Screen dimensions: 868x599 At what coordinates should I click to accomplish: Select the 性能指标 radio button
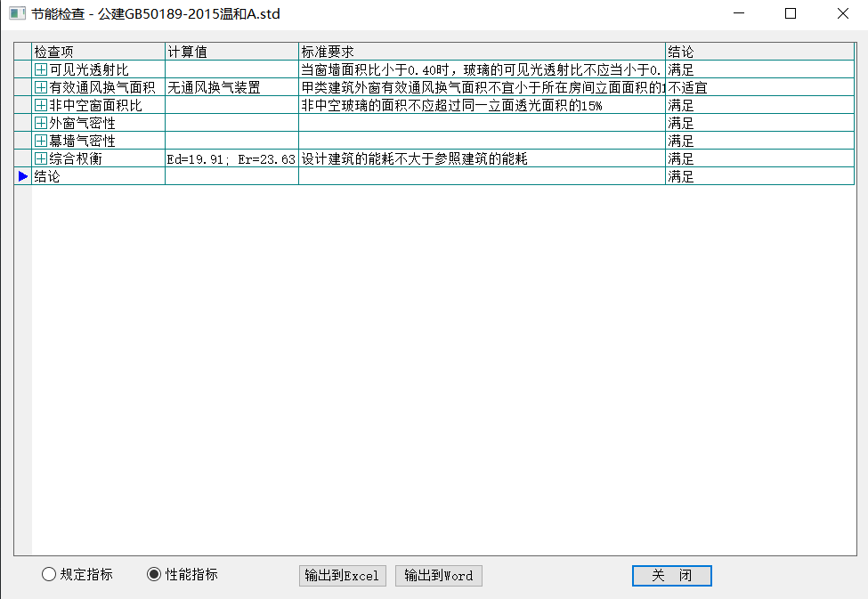[154, 575]
